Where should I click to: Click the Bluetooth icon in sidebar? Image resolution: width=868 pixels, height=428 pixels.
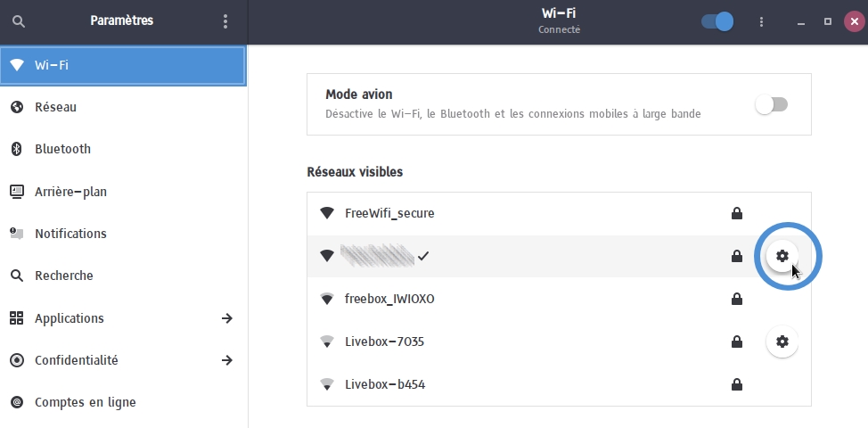16,149
